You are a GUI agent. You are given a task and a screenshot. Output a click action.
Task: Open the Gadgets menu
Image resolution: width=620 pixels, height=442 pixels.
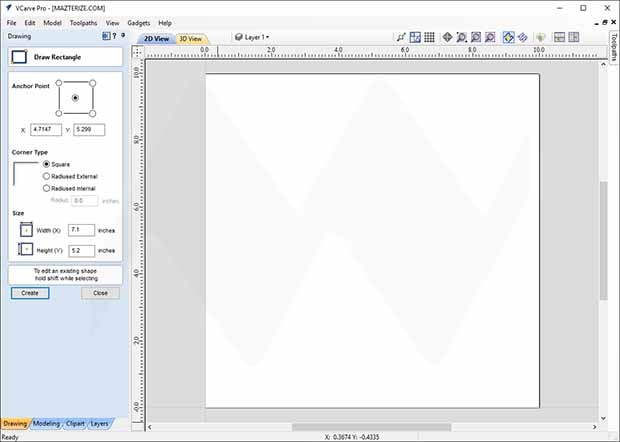click(137, 22)
